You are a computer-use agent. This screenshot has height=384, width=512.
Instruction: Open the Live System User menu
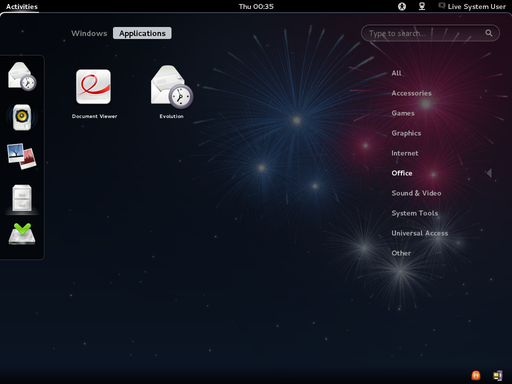[x=472, y=6]
